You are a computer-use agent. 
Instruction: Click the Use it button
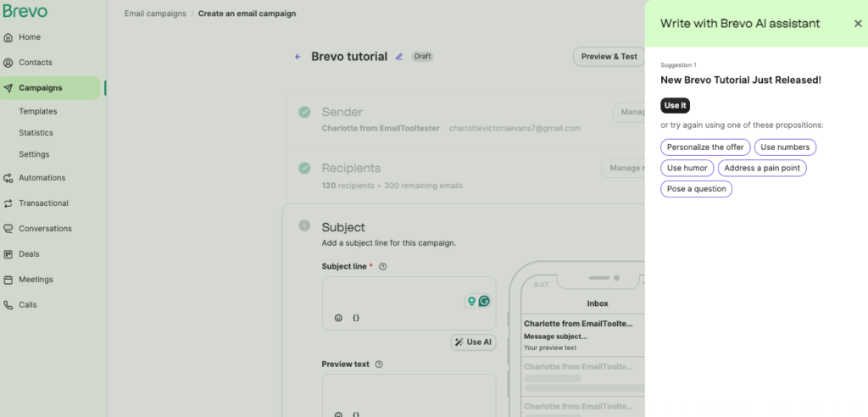[676, 105]
